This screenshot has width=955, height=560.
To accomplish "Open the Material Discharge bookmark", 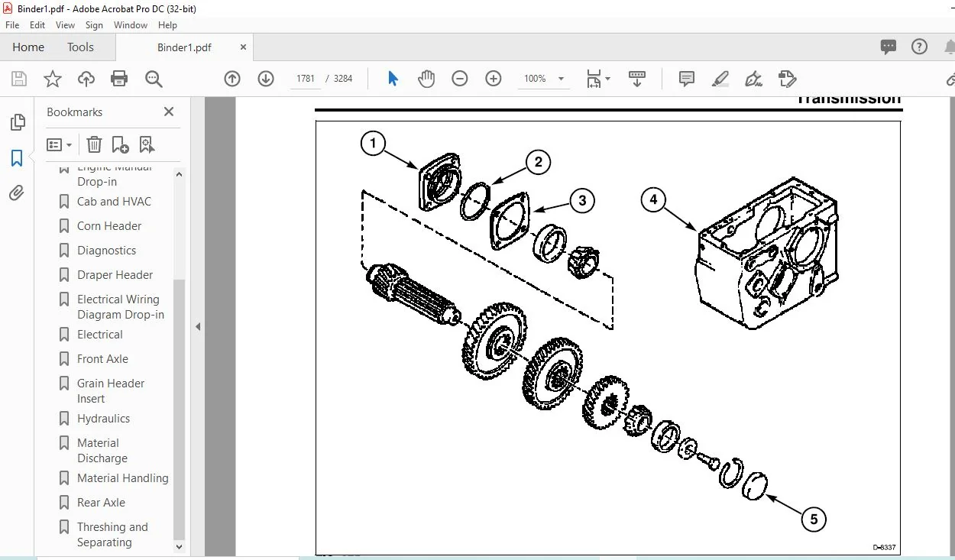I will pyautogui.click(x=102, y=451).
